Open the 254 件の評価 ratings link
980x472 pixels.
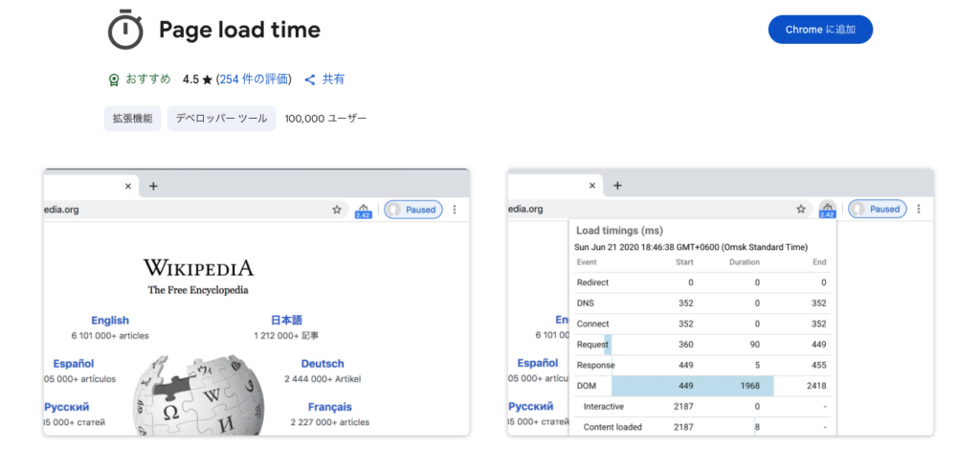(255, 79)
